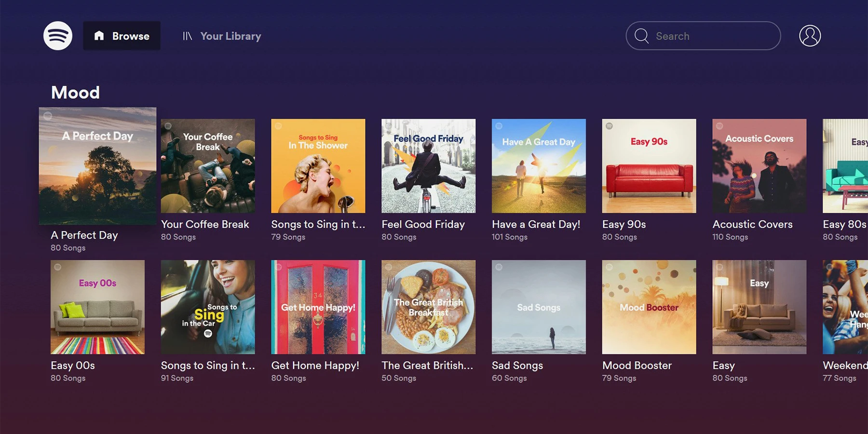Click '101 Songs' under Have a Great Day

509,237
